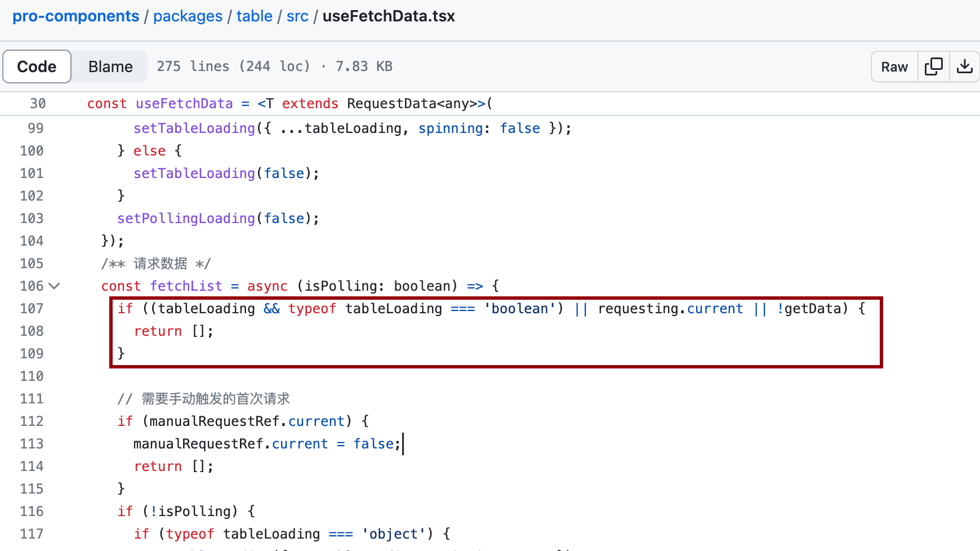Click the copy raw contents icon

tap(934, 66)
